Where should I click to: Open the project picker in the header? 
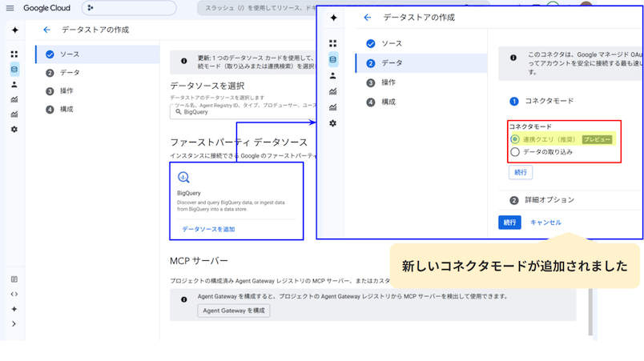(129, 8)
